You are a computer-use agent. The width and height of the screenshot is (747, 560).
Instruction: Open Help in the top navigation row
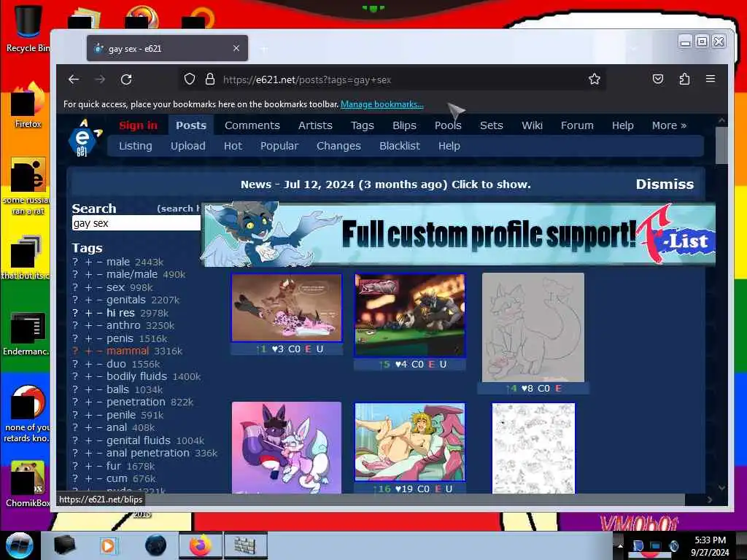click(x=622, y=125)
